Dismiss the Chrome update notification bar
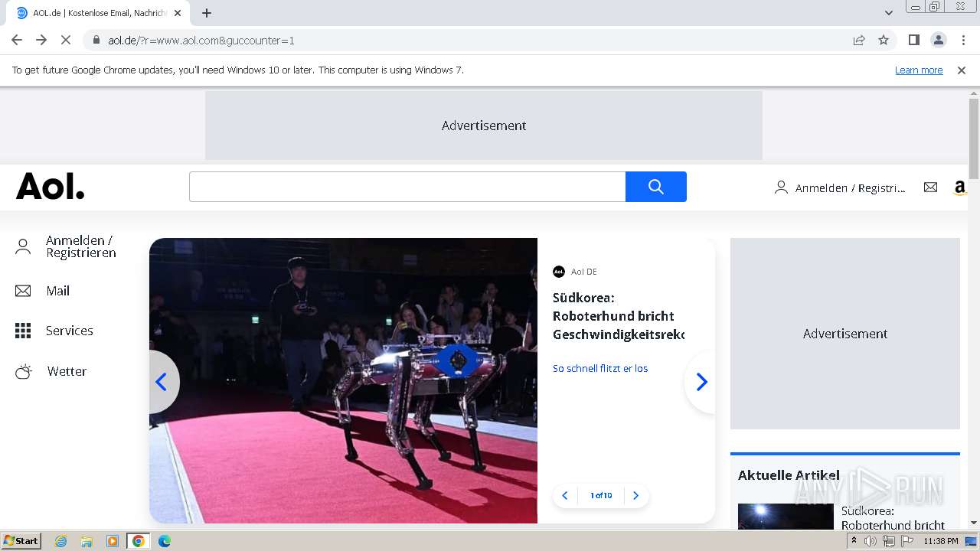This screenshot has height=551, width=980. pos(962,70)
